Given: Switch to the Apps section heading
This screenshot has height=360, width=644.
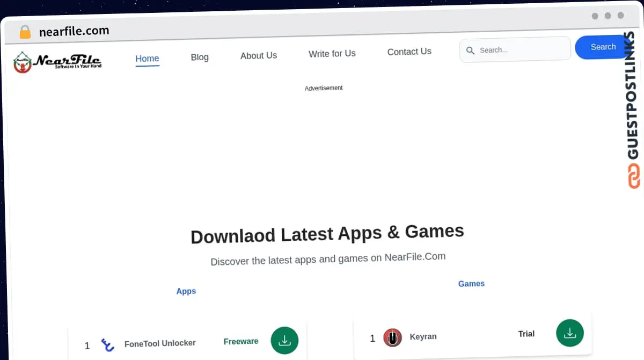Looking at the screenshot, I should point(186,291).
